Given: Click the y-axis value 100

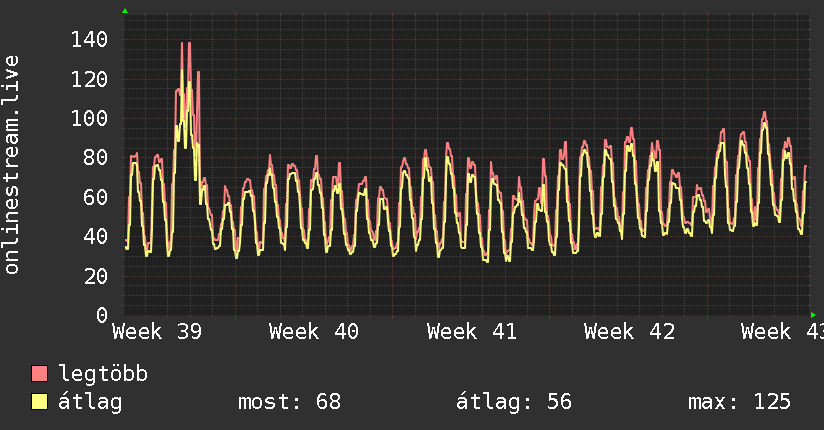Looking at the screenshot, I should (x=89, y=118).
